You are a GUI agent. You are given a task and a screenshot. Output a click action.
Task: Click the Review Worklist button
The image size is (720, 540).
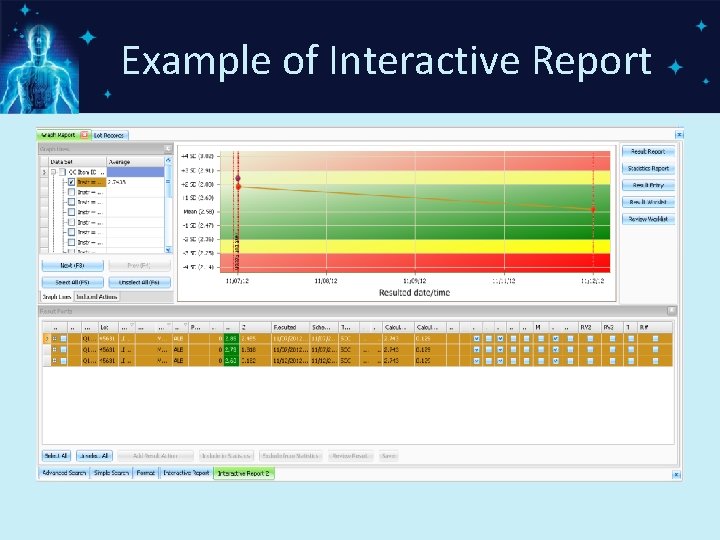tap(648, 219)
